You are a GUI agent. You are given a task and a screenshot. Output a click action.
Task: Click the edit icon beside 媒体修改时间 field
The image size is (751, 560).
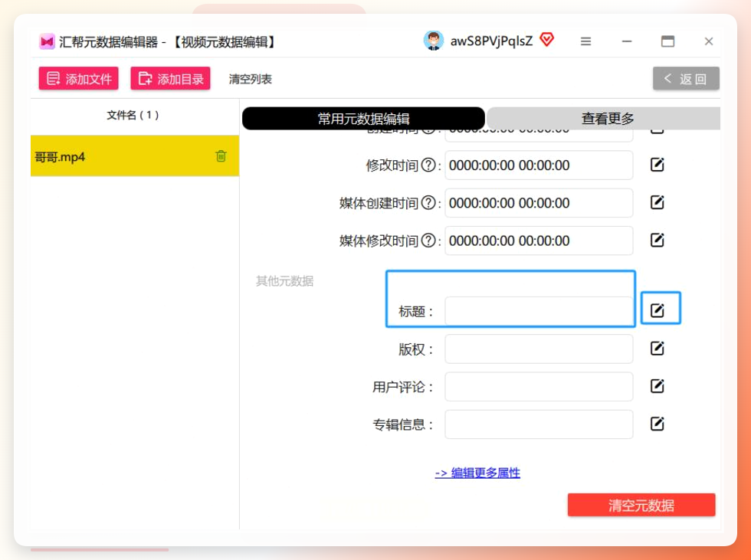(x=658, y=240)
